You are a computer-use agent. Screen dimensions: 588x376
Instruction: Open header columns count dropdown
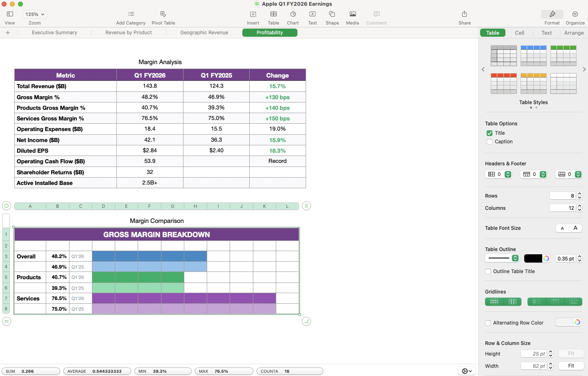(498, 174)
